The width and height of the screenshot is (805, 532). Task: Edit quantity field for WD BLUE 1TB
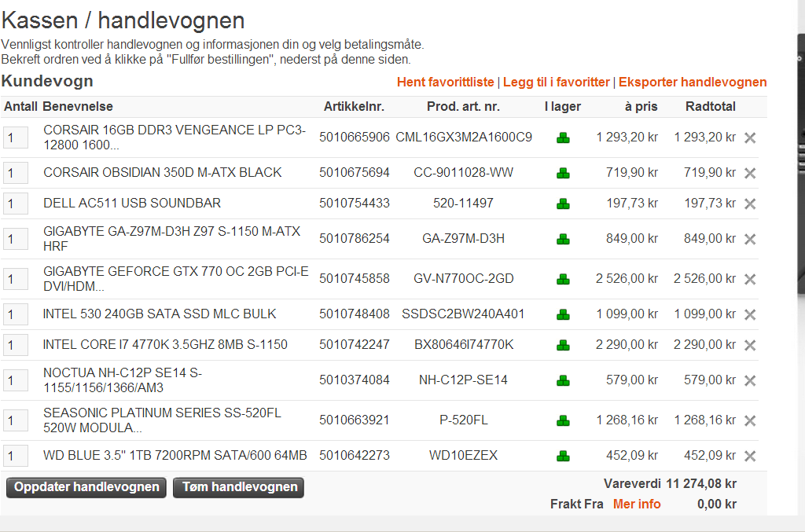16,456
